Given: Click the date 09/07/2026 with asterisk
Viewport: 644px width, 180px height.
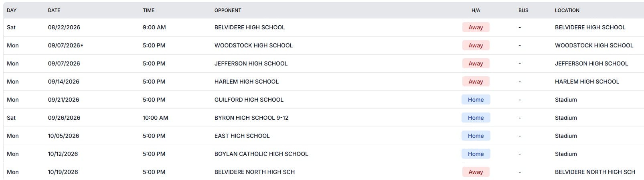Looking at the screenshot, I should click(x=66, y=45).
